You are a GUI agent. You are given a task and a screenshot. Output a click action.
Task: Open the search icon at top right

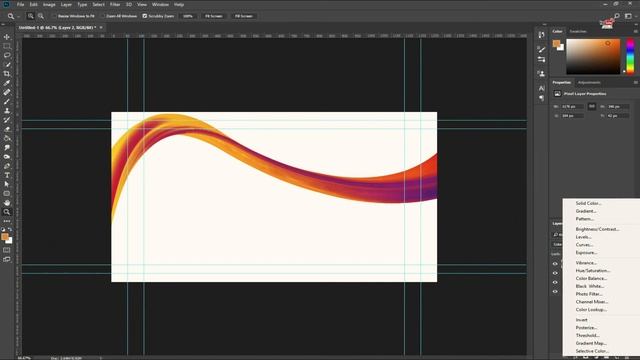(x=617, y=16)
